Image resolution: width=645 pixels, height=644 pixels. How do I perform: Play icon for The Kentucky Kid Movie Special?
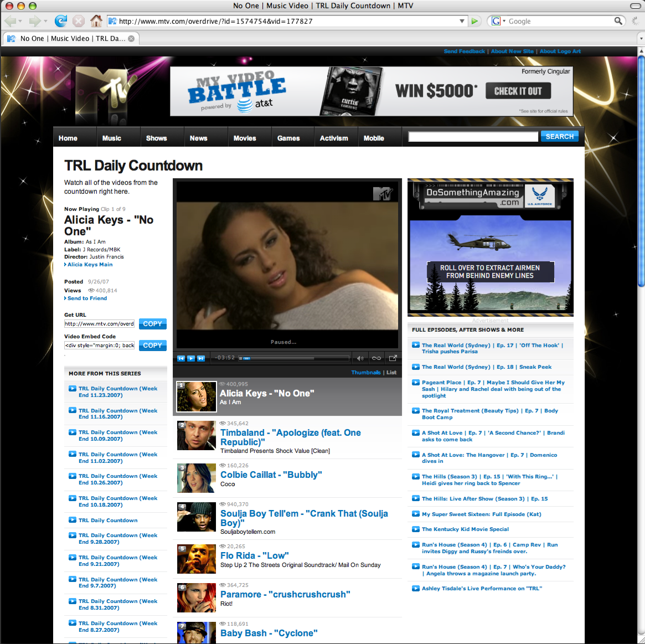(x=416, y=529)
